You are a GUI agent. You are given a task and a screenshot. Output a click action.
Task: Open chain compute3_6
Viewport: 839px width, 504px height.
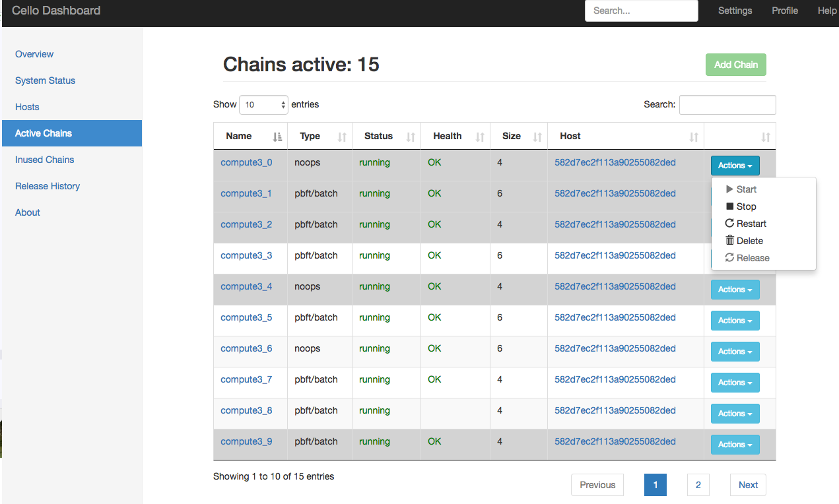coord(246,348)
